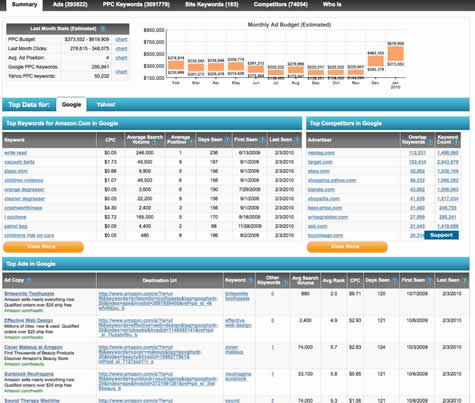Click help icon on Average Position column
This screenshot has width=475, height=403.
click(191, 142)
